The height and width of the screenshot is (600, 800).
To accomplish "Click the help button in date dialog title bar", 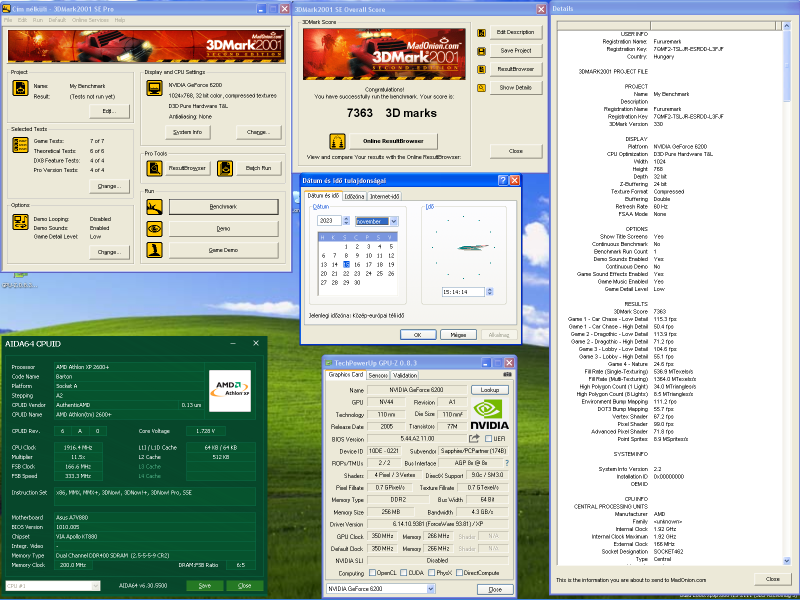I will tap(503, 180).
